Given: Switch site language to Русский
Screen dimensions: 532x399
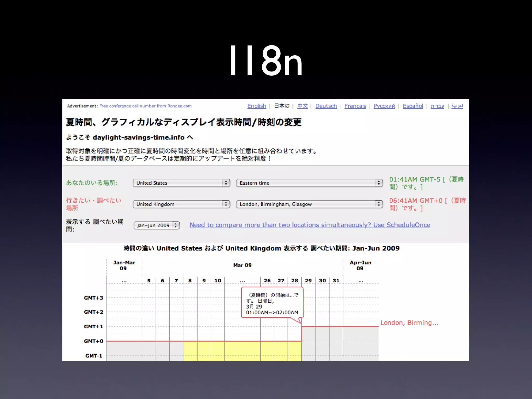Looking at the screenshot, I should point(384,106).
